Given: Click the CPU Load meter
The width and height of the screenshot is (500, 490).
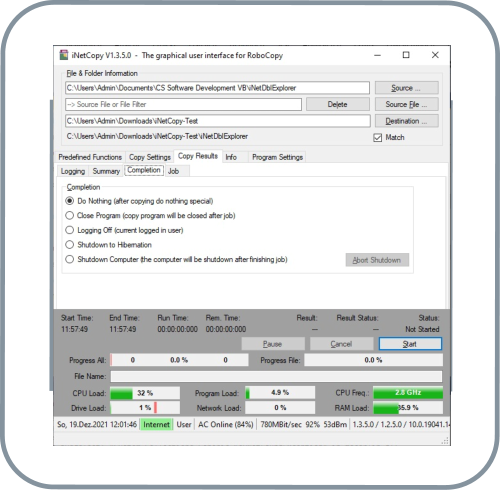Looking at the screenshot, I should pyautogui.click(x=145, y=393).
